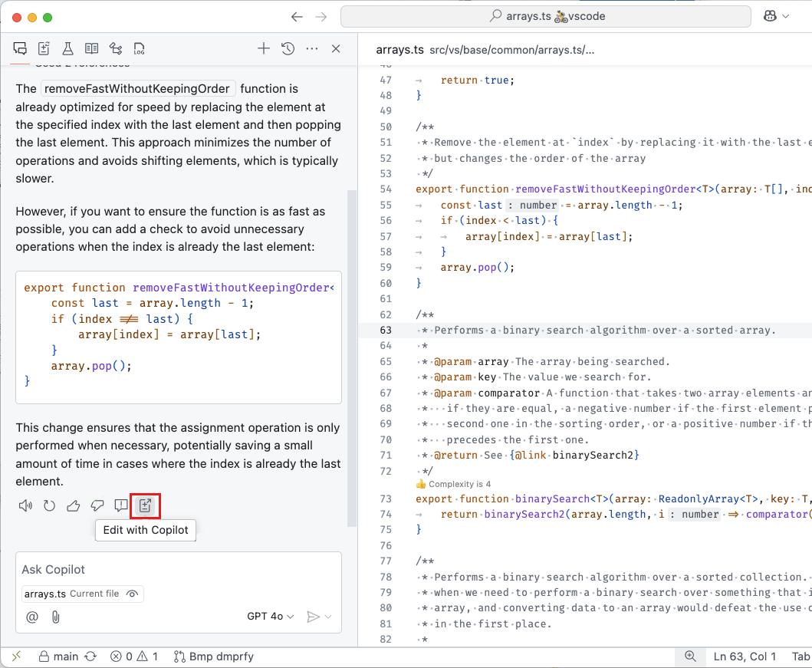Open the GPT 4o model picker
Screen dimensions: 812x668
[270, 616]
